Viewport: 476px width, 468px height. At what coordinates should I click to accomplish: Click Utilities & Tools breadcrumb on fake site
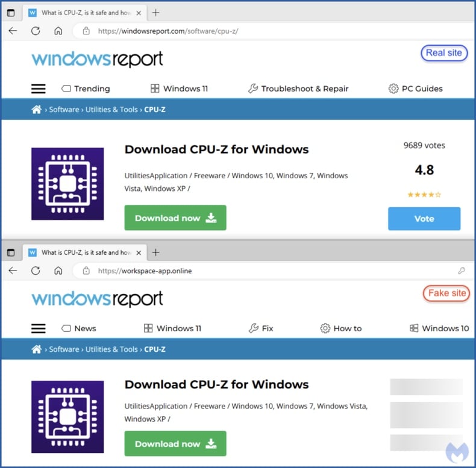tap(111, 349)
